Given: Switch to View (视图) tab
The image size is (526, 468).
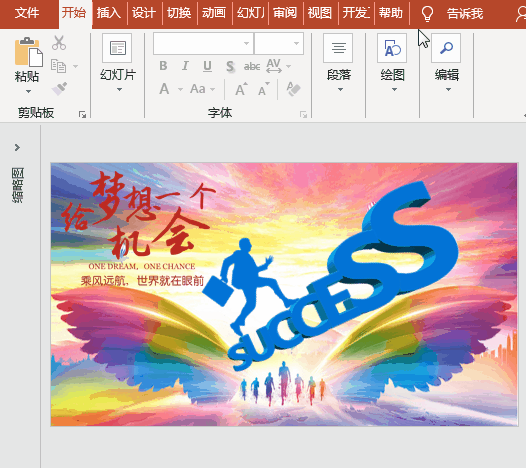Looking at the screenshot, I should (x=320, y=13).
